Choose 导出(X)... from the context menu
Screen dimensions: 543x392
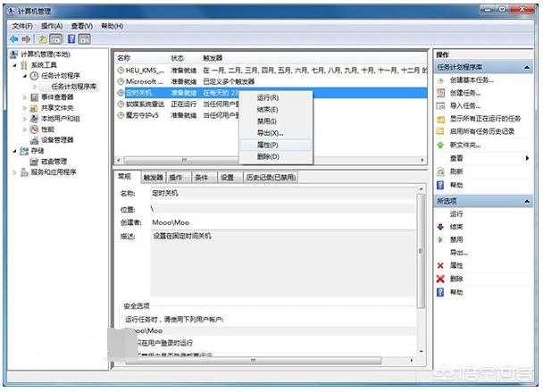pos(276,133)
